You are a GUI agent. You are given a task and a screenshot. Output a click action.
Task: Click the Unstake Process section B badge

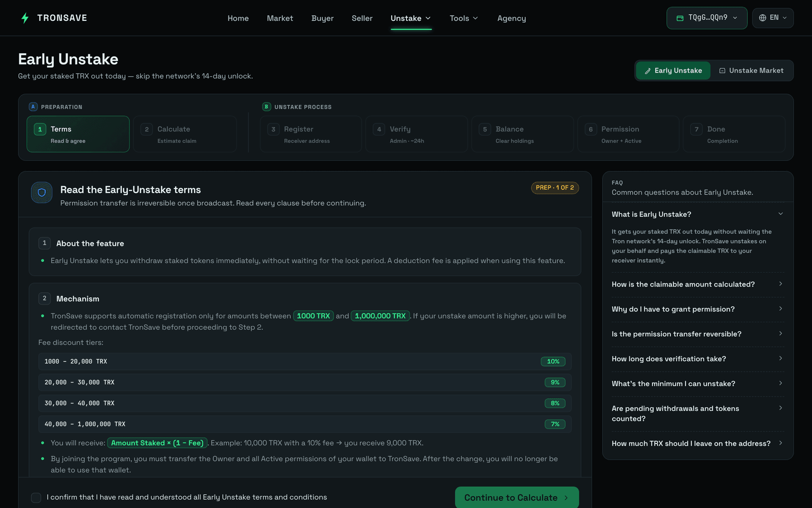pos(266,107)
